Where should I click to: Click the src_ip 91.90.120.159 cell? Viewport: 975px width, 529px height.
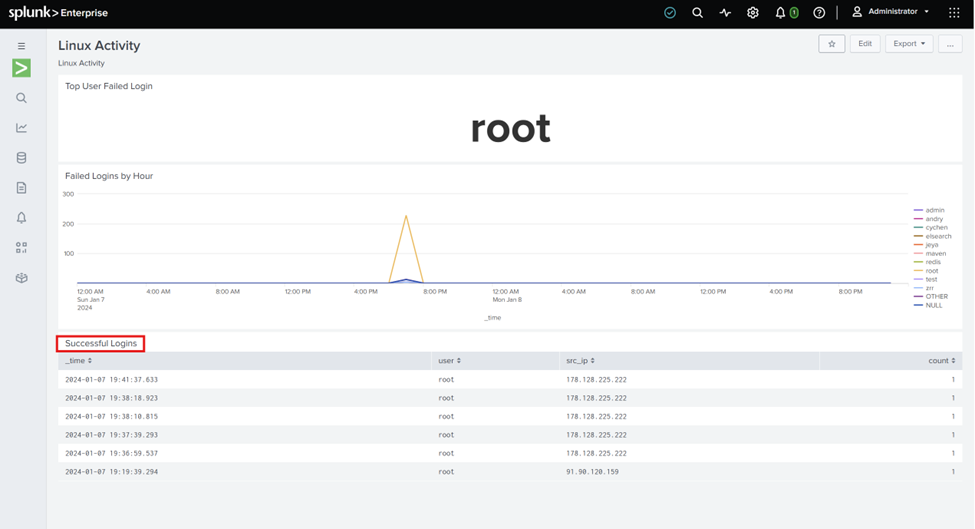click(x=592, y=472)
